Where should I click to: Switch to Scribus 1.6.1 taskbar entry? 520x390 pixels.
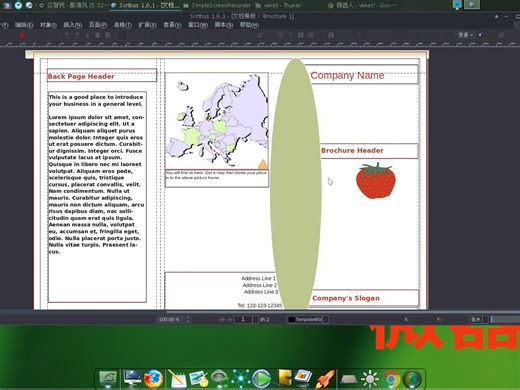click(145, 5)
